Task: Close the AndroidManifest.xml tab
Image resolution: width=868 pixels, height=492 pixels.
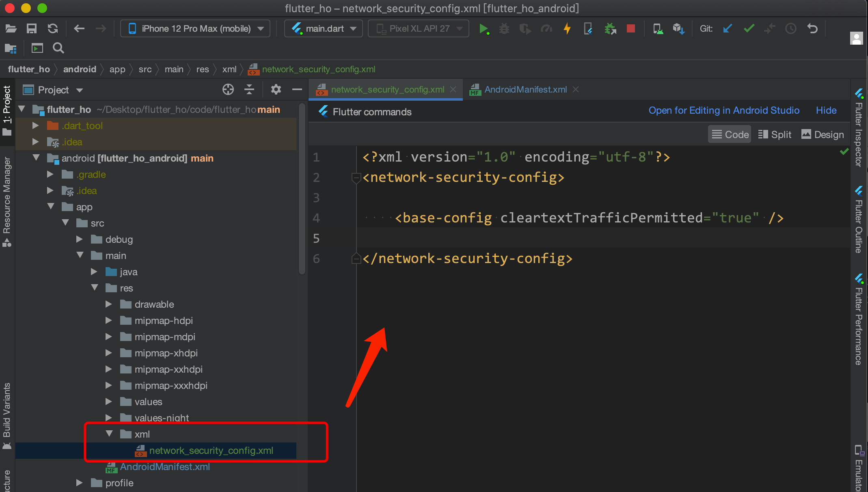Action: point(576,89)
